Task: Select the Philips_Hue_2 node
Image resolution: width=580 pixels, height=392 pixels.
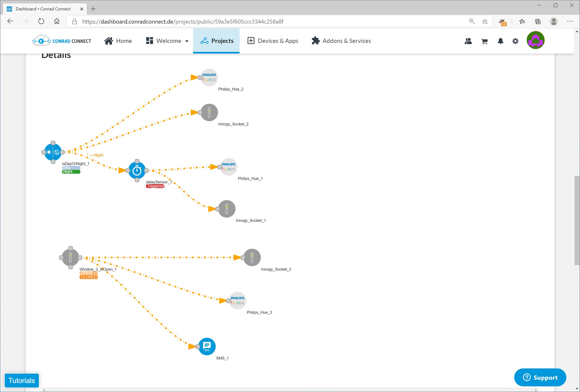Action: pyautogui.click(x=209, y=78)
